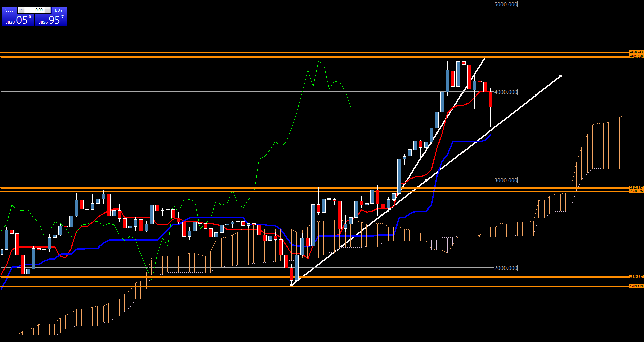Click the 2868.926 orange line label
The height and width of the screenshot is (342, 644).
[636, 191]
